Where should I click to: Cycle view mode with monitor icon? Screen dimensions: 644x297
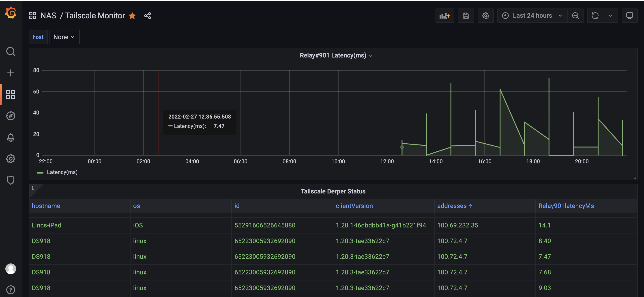tap(629, 16)
